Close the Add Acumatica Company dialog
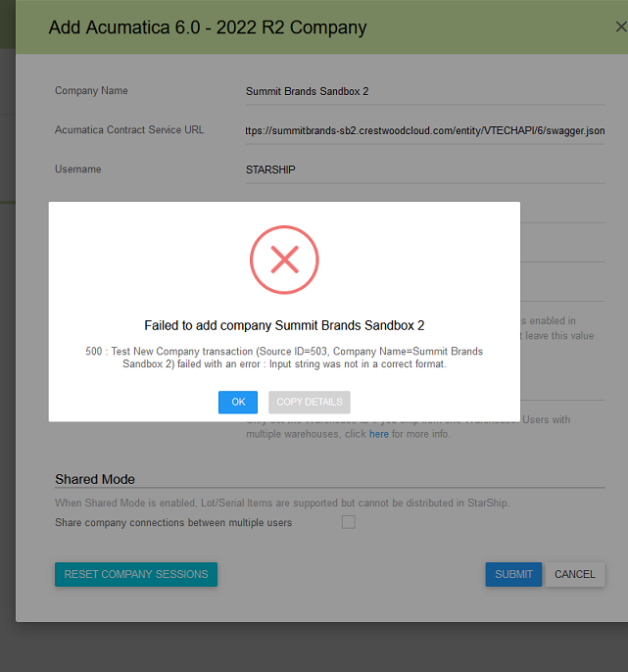The image size is (628, 672). tap(621, 27)
